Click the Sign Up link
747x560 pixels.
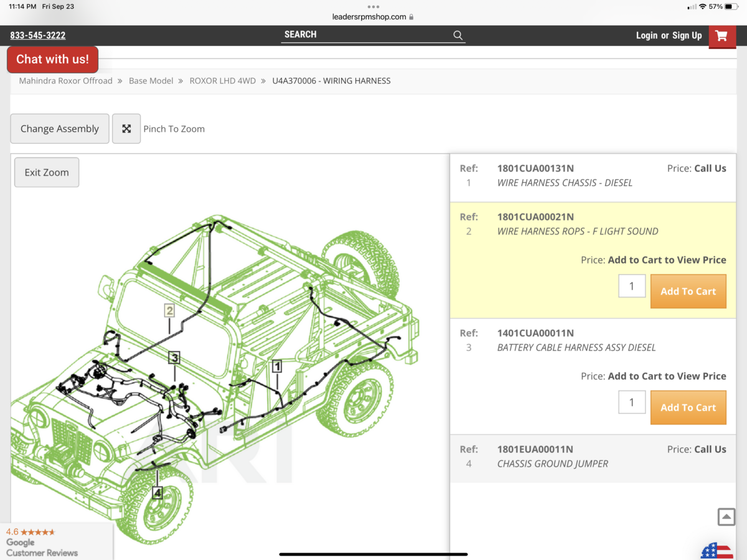(687, 35)
